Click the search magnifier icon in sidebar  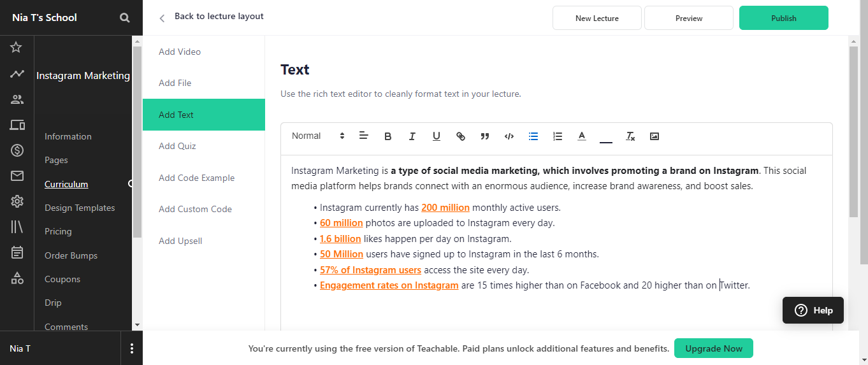125,18
